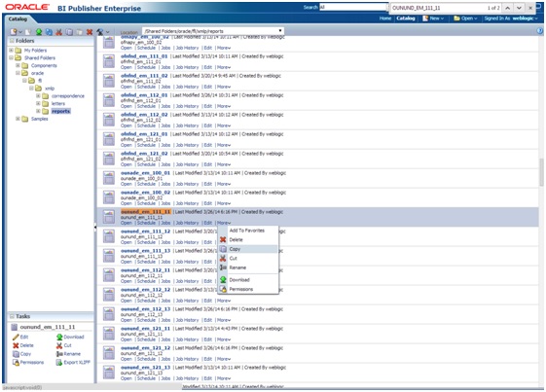Viewport: 546px width, 392px height.
Task: Choose Add To Favorites from the context menu
Action: (x=247, y=231)
